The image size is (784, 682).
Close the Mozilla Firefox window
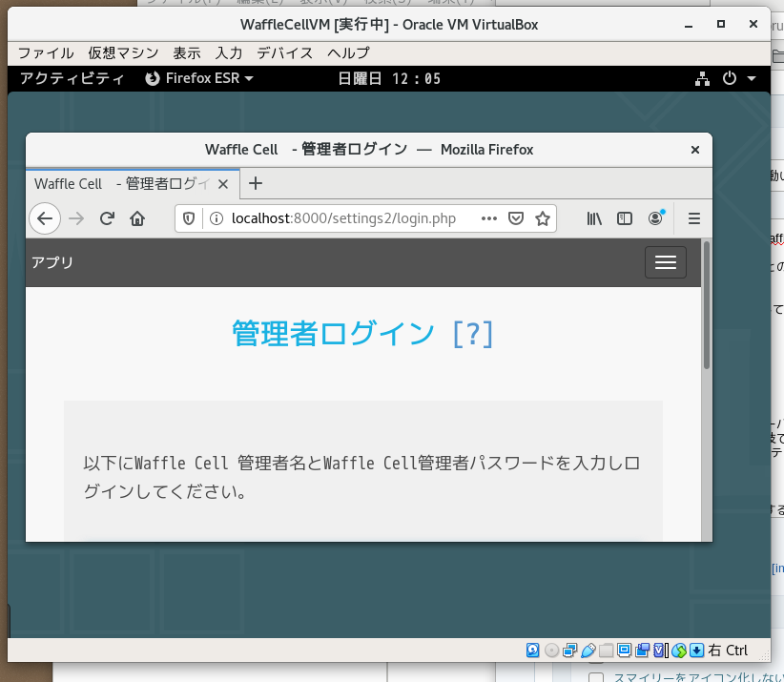[x=695, y=150]
